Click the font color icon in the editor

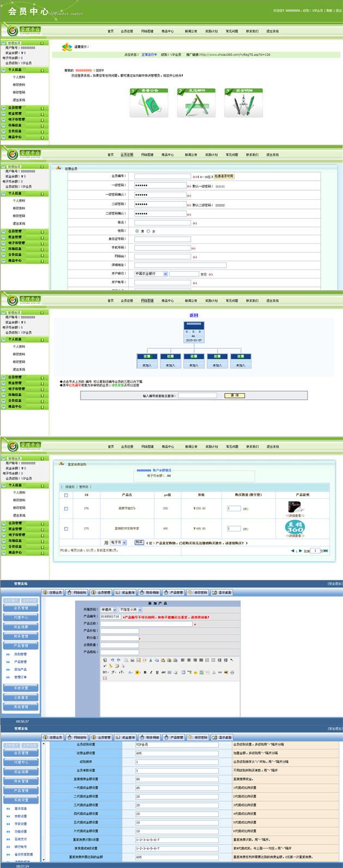tap(130, 673)
